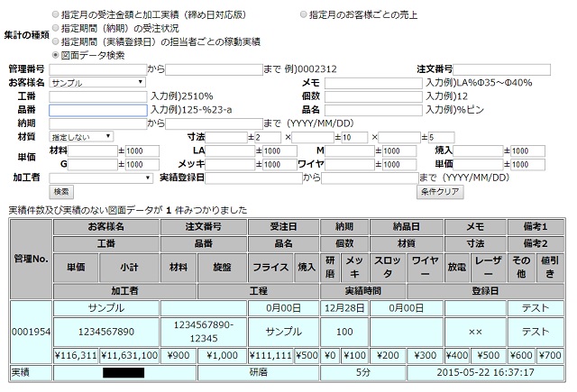
Task: Click the ×× dimension cell
Action: [475, 332]
